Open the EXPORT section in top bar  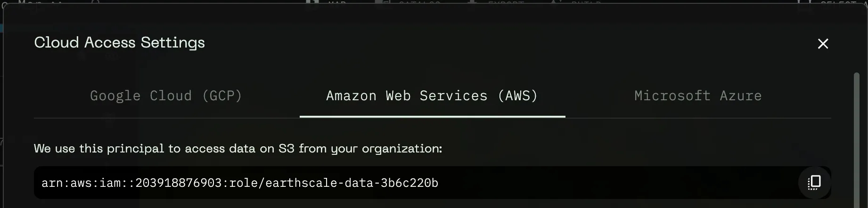(506, 2)
